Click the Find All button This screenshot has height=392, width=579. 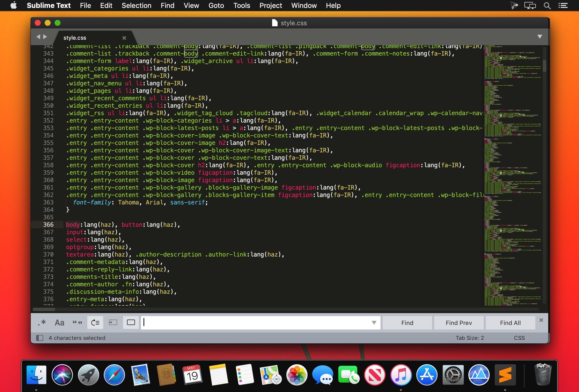click(510, 323)
